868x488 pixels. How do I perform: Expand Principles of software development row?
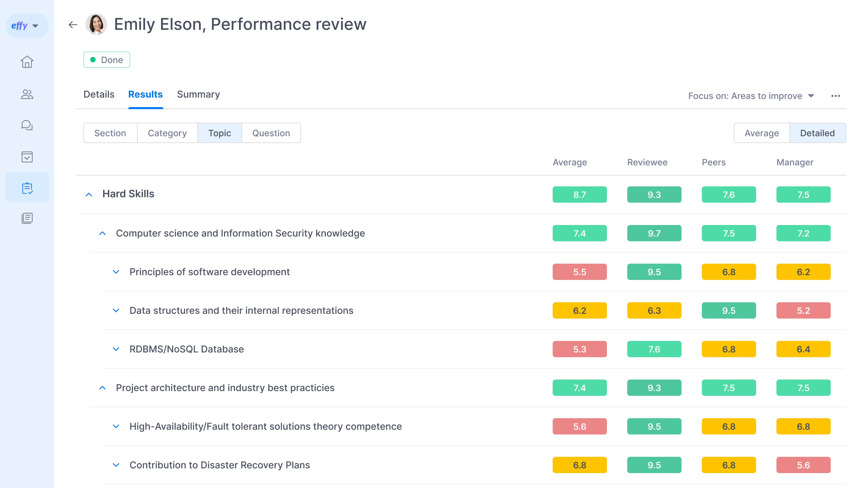point(116,272)
